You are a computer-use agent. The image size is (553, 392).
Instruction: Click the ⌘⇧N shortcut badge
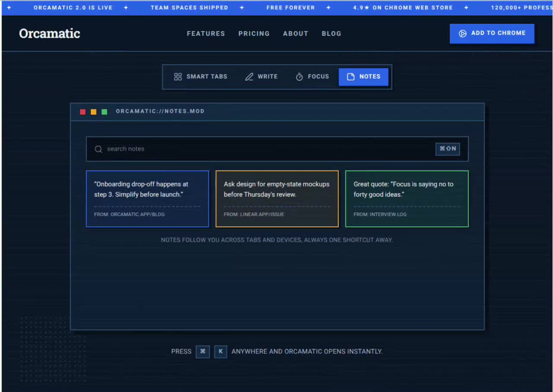pos(447,149)
